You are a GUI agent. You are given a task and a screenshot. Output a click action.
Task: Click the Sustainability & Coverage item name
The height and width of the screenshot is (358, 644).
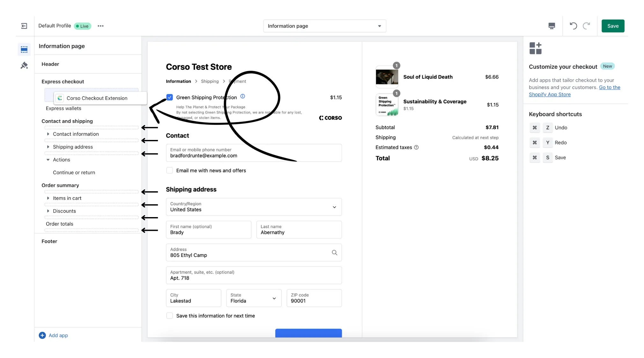click(x=435, y=101)
